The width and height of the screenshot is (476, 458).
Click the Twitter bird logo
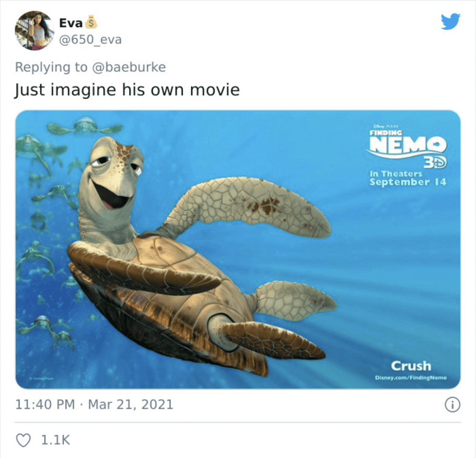pos(451,21)
